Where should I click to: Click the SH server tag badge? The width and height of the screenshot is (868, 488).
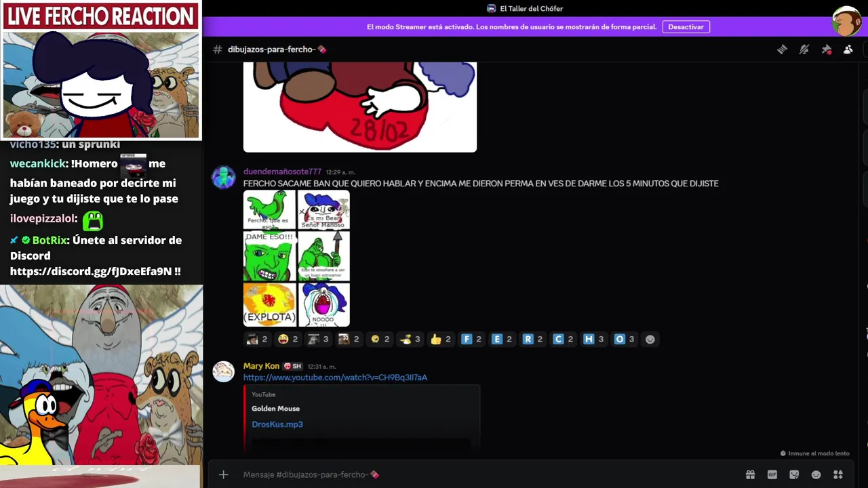coord(292,366)
